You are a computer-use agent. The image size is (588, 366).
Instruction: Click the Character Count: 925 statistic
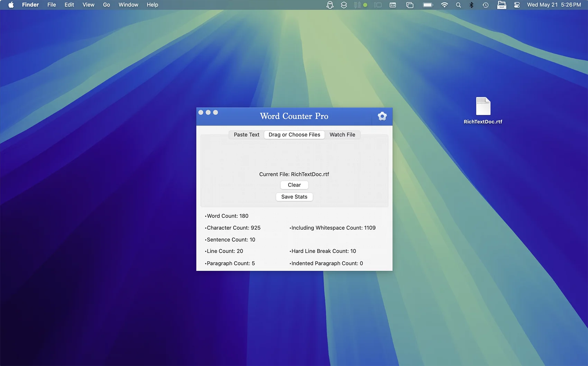click(233, 228)
